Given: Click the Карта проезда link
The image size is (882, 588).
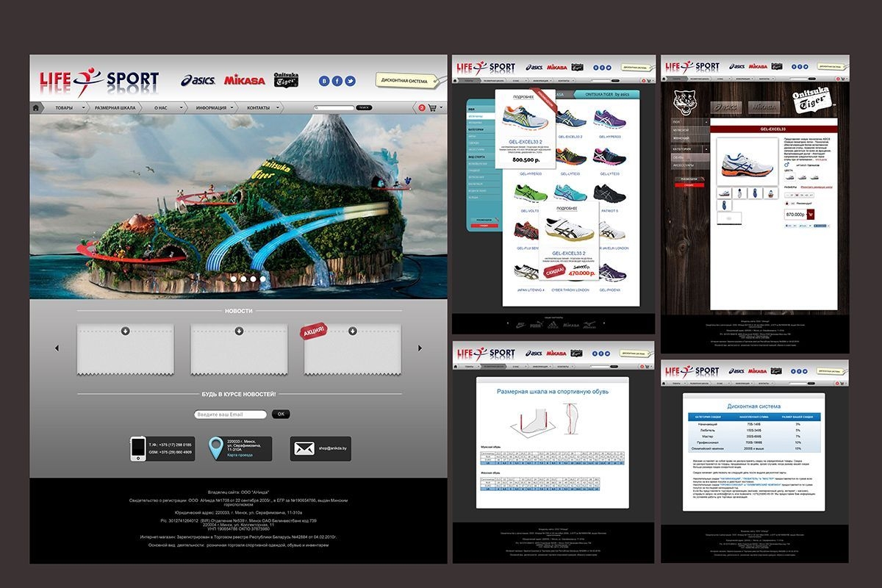Looking at the screenshot, I should coord(240,456).
